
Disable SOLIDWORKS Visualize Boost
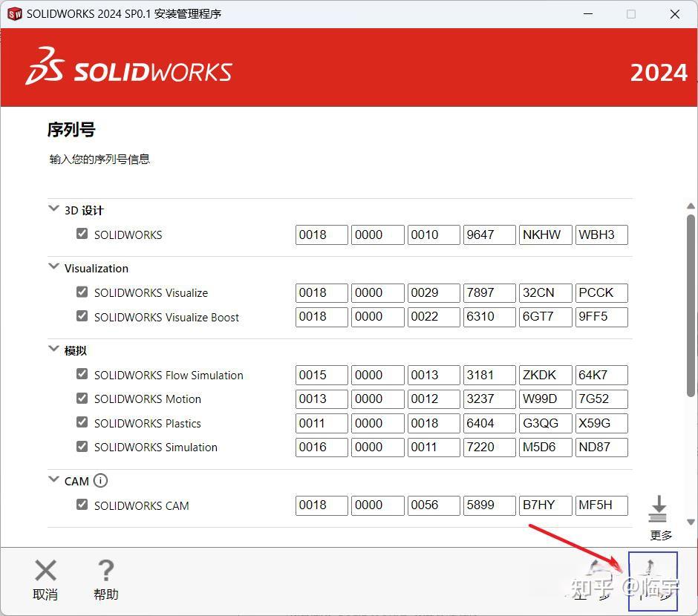point(82,317)
